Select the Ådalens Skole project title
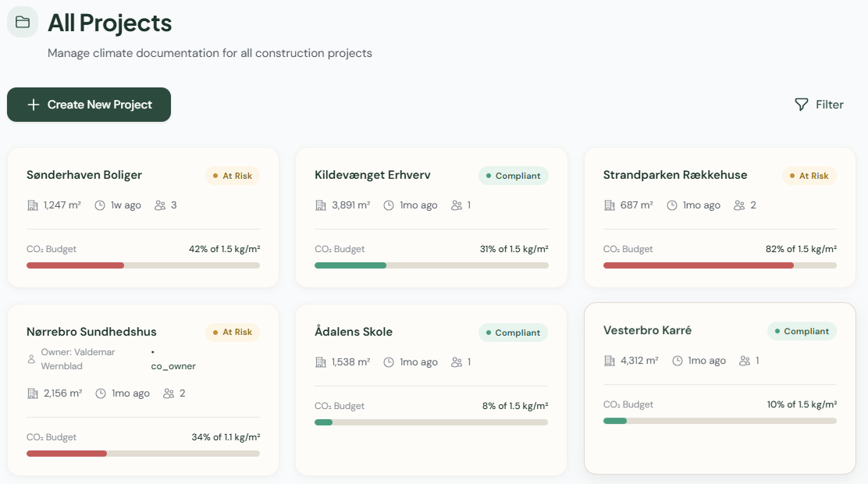 click(353, 331)
